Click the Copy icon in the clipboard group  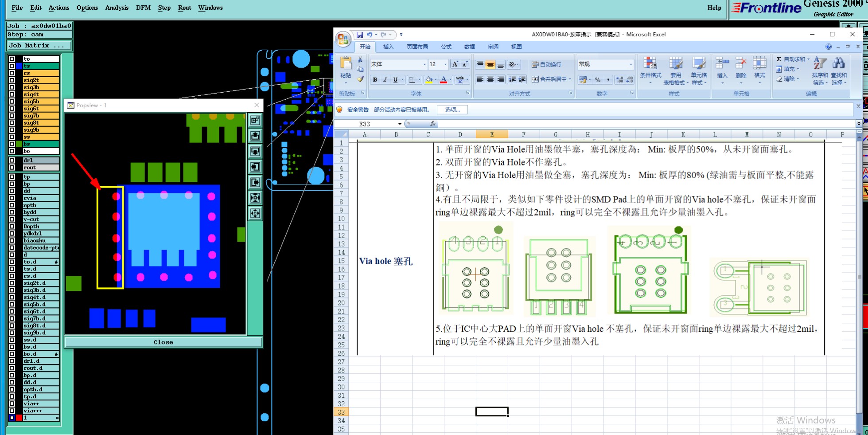coord(360,69)
